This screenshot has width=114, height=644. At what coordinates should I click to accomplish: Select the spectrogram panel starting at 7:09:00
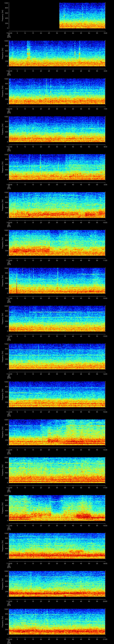(57, 205)
